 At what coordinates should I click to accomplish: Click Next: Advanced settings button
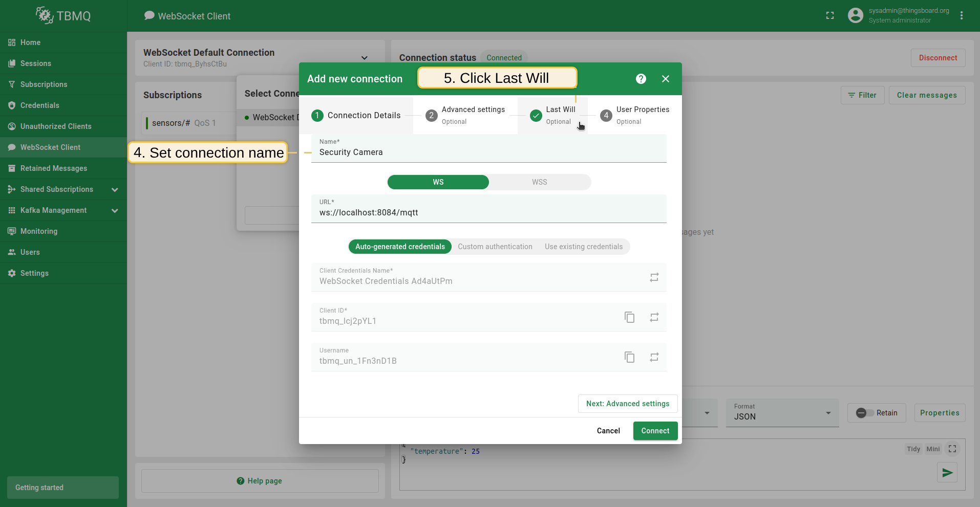pos(627,404)
